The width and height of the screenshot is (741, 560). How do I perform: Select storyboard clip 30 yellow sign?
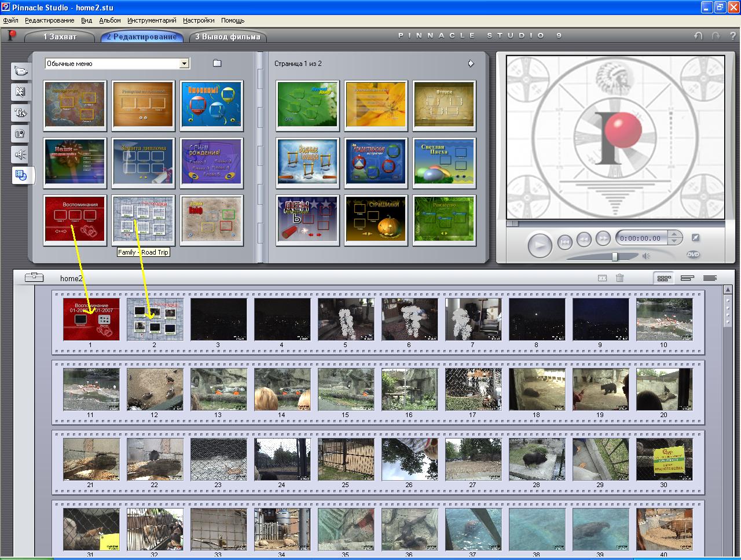(x=664, y=459)
